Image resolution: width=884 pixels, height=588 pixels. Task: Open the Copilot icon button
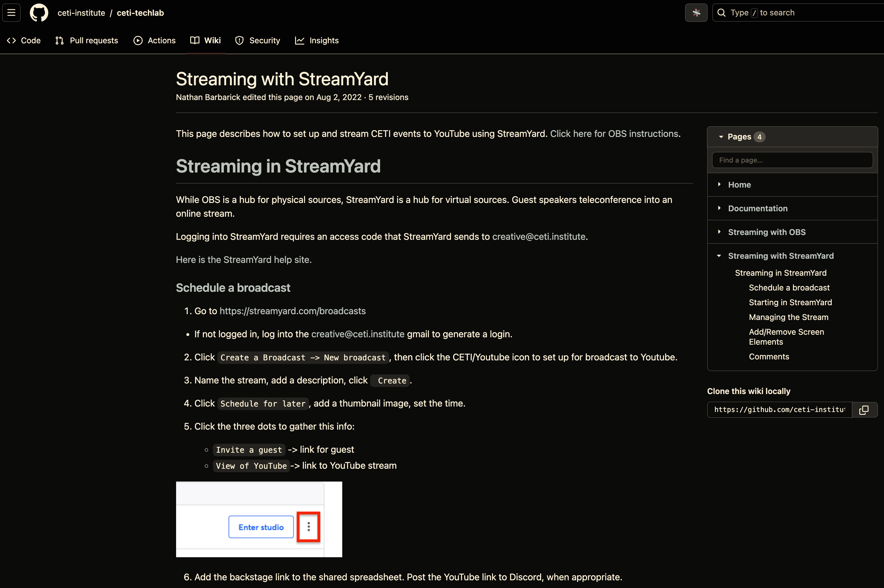pyautogui.click(x=696, y=13)
